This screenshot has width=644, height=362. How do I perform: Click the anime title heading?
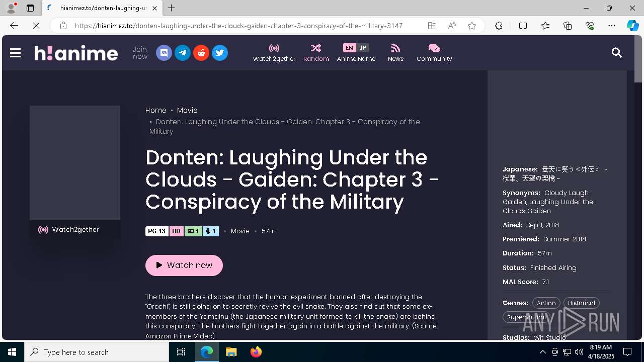click(x=292, y=179)
